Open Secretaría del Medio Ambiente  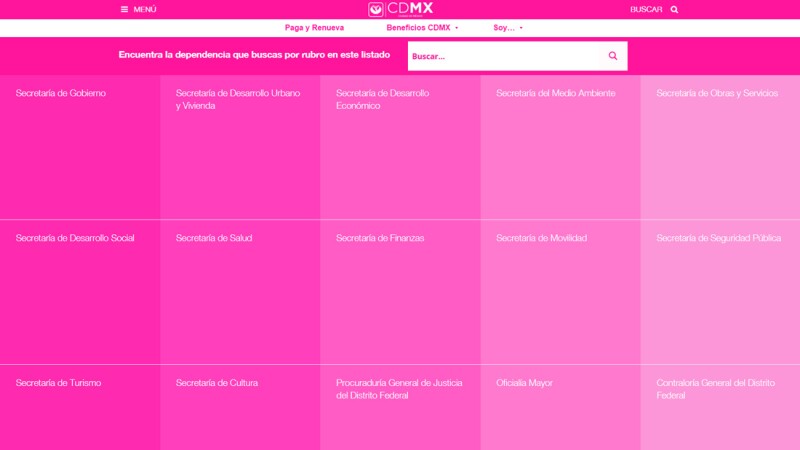click(556, 93)
